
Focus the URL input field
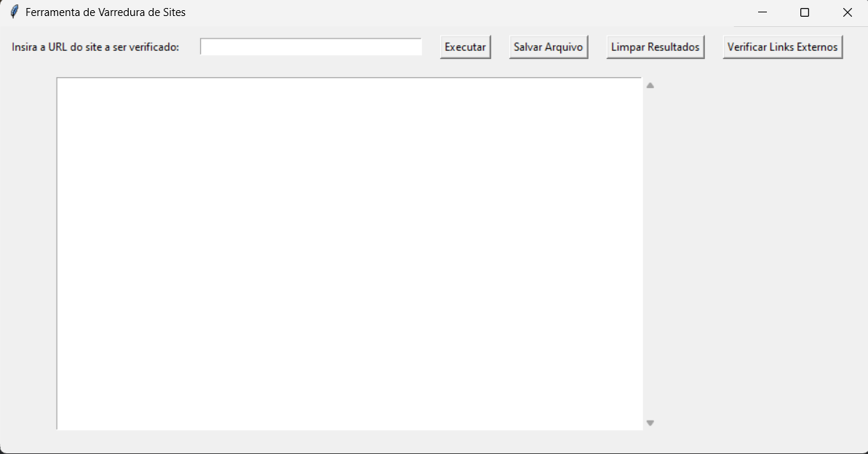(x=311, y=47)
